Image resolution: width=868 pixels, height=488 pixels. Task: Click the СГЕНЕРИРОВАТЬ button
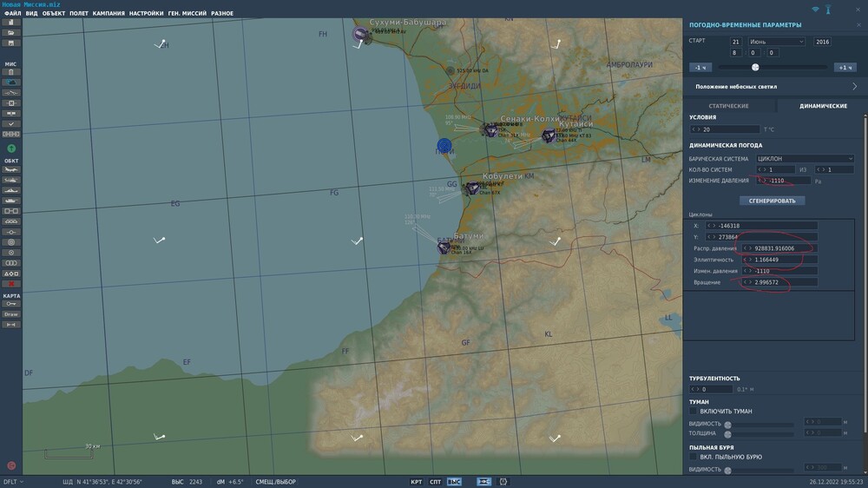[773, 201]
